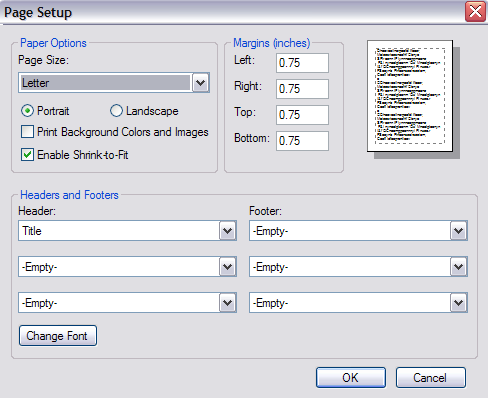Screen dimensions: 488x398
Task: Click the Change Font button
Action: click(x=58, y=336)
